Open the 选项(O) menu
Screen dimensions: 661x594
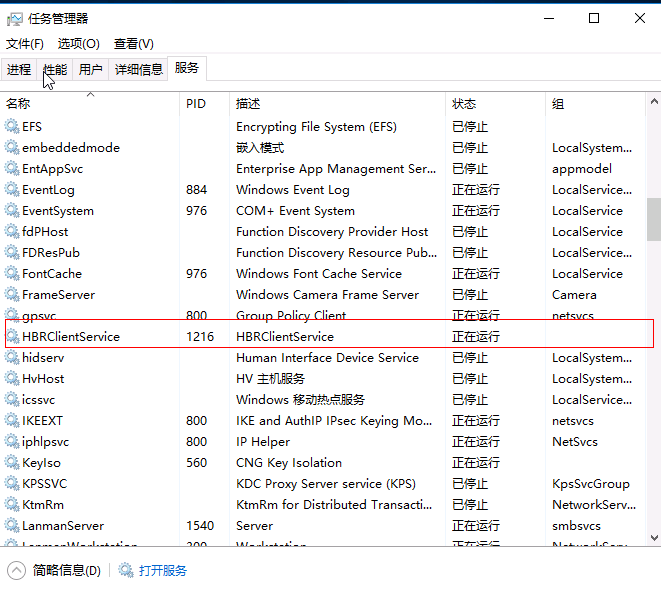[x=78, y=43]
